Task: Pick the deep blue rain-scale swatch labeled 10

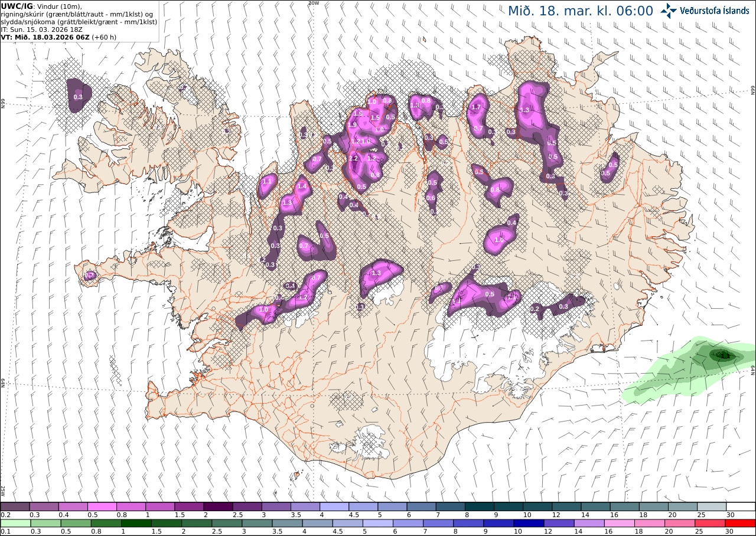Action: 528,523
